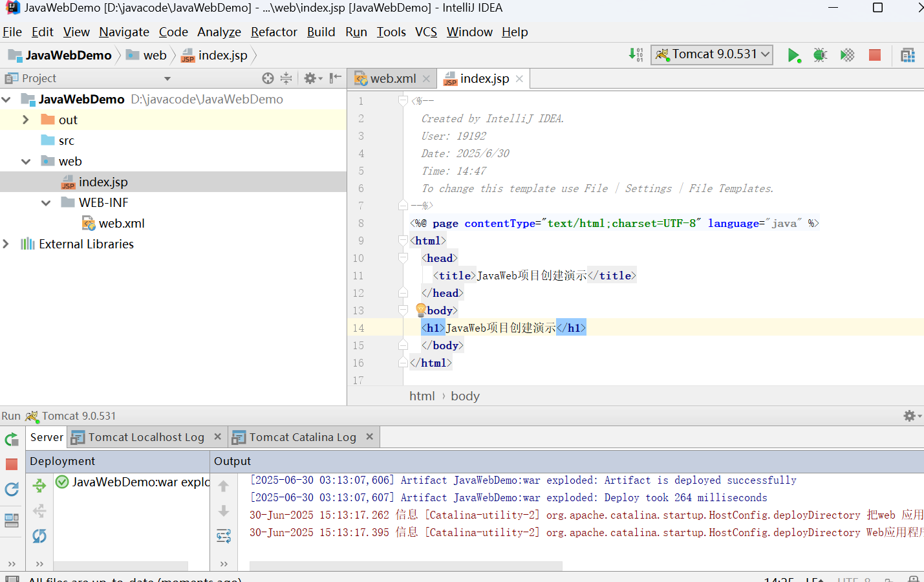This screenshot has height=582, width=924.
Task: Open Run panel gear settings
Action: 912,416
